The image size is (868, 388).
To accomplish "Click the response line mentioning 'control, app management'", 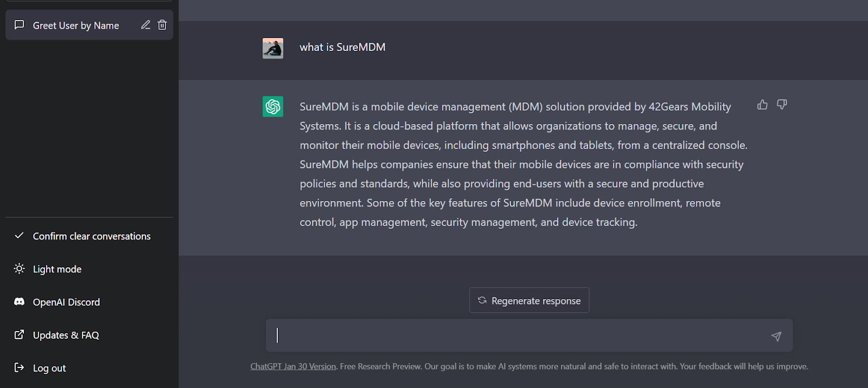I will point(468,222).
